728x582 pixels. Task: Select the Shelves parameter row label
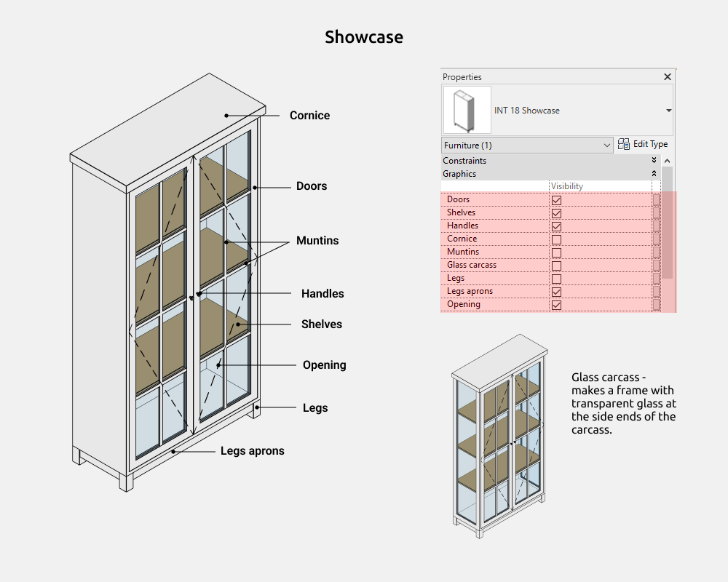click(x=461, y=212)
